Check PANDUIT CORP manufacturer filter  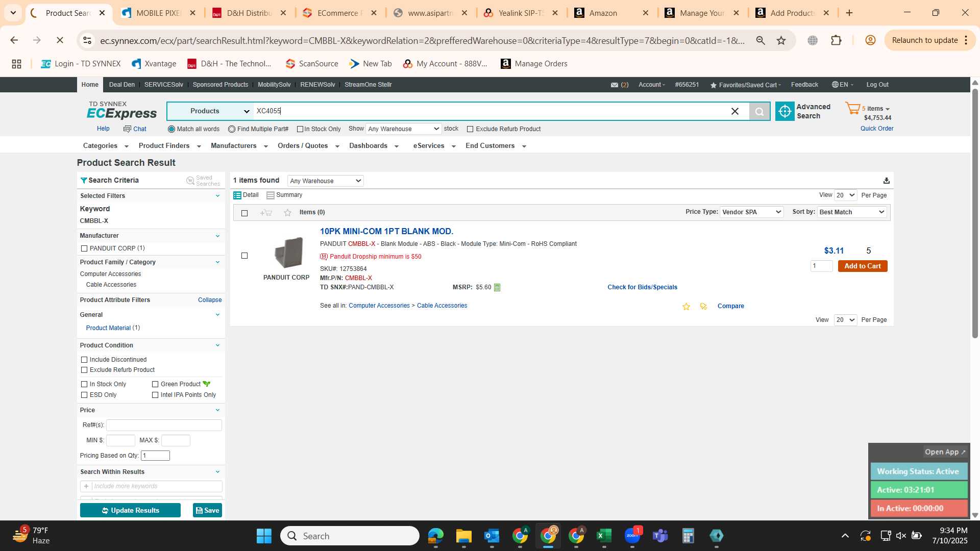tap(84, 248)
